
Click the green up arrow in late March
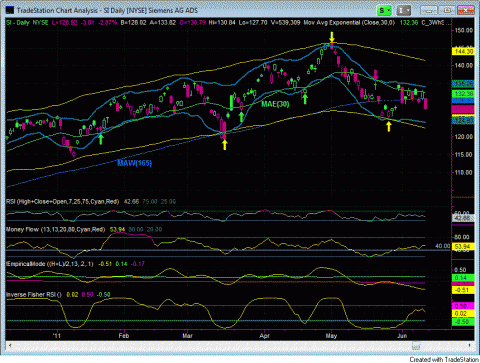click(241, 117)
